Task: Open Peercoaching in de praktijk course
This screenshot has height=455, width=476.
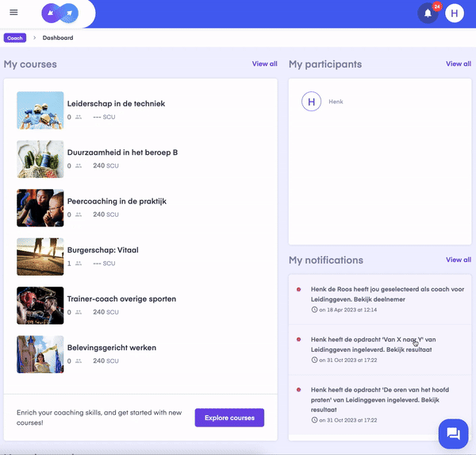Action: (x=117, y=201)
